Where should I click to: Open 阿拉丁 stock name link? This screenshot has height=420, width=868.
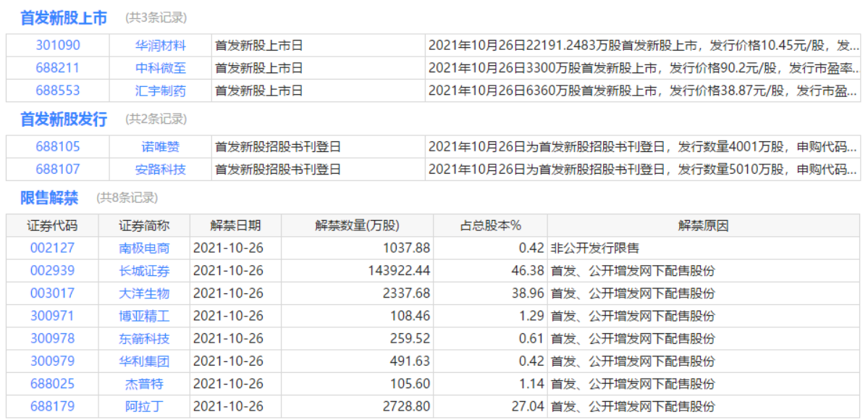[144, 406]
